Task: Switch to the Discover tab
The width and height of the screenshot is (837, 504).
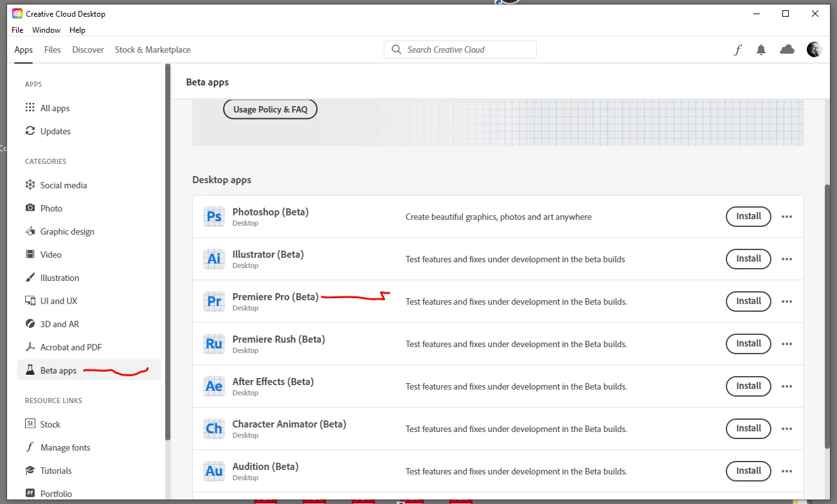Action: pyautogui.click(x=88, y=50)
